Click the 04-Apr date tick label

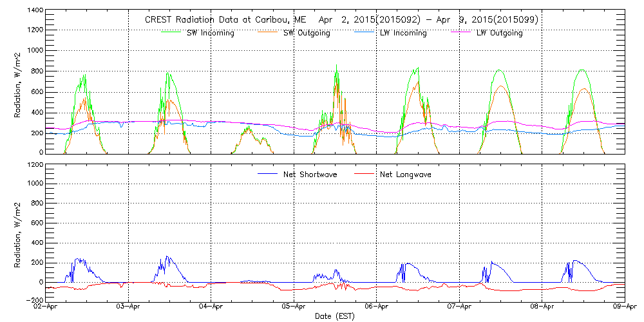pos(211,307)
